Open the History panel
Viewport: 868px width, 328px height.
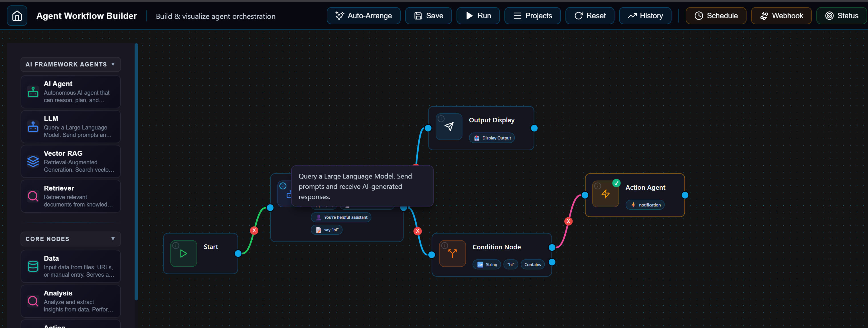645,15
